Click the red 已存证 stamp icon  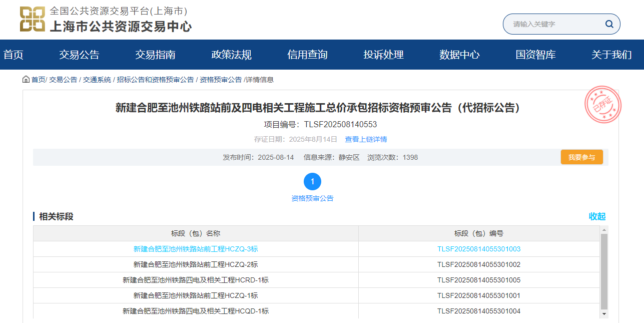[x=602, y=105]
